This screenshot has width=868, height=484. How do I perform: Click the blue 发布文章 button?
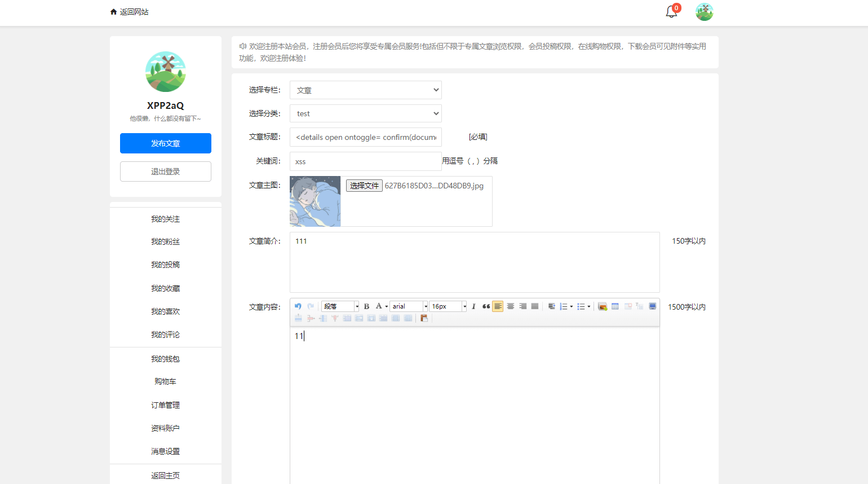[x=166, y=143]
